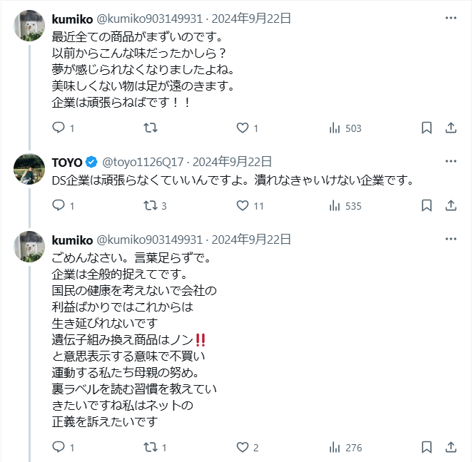Repost TOYO's tweet with 3 reposts
476x462 pixels.
[x=151, y=206]
